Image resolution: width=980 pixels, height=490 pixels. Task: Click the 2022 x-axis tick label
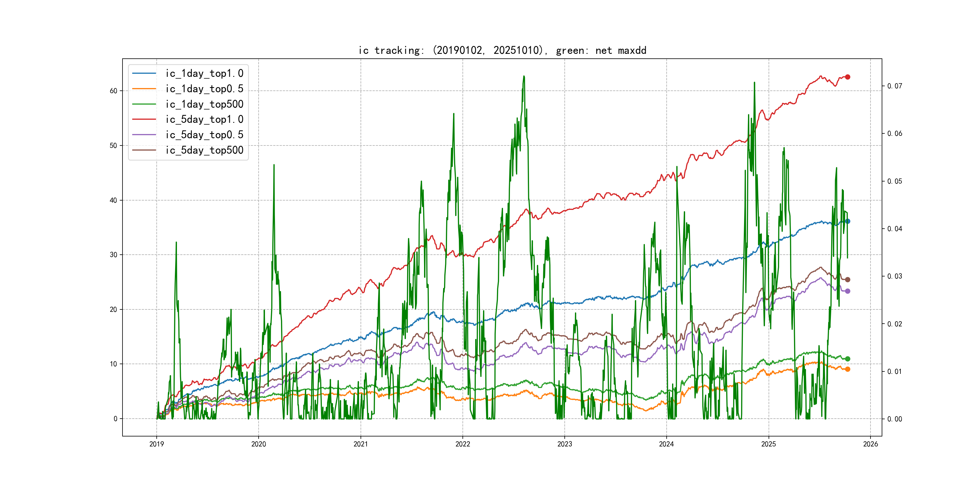pyautogui.click(x=462, y=444)
